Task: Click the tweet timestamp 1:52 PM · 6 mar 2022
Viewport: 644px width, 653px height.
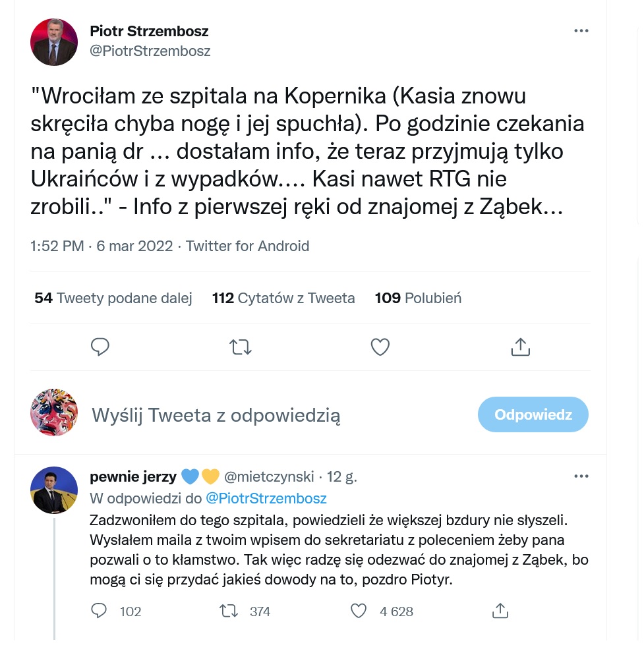Action: [102, 246]
